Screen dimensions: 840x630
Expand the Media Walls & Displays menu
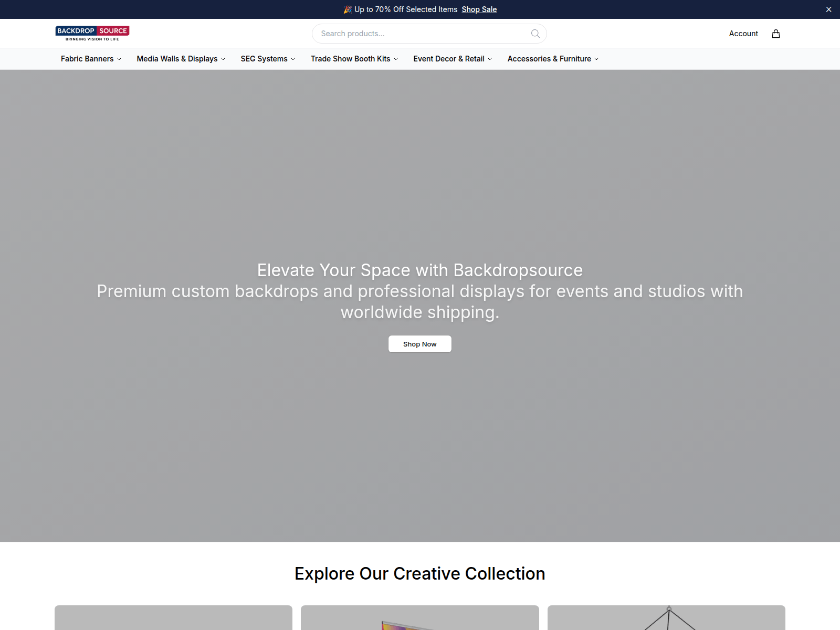[x=181, y=59]
